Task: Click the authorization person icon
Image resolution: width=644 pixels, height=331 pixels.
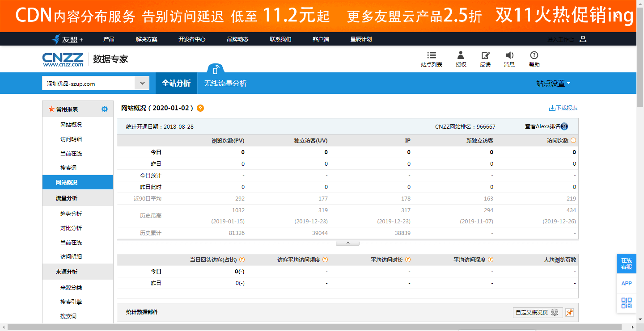Action: (x=461, y=55)
